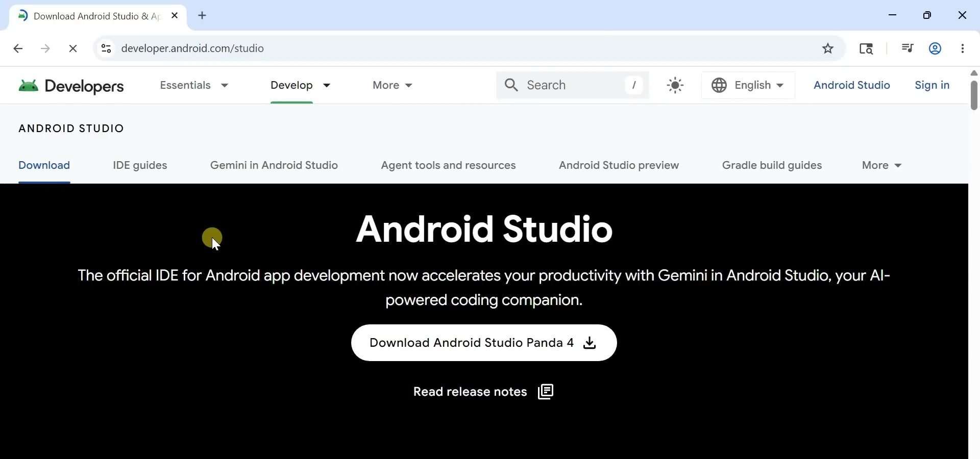Open Agent tools and resources tab
Screen dimensions: 980x459
[x=448, y=166]
